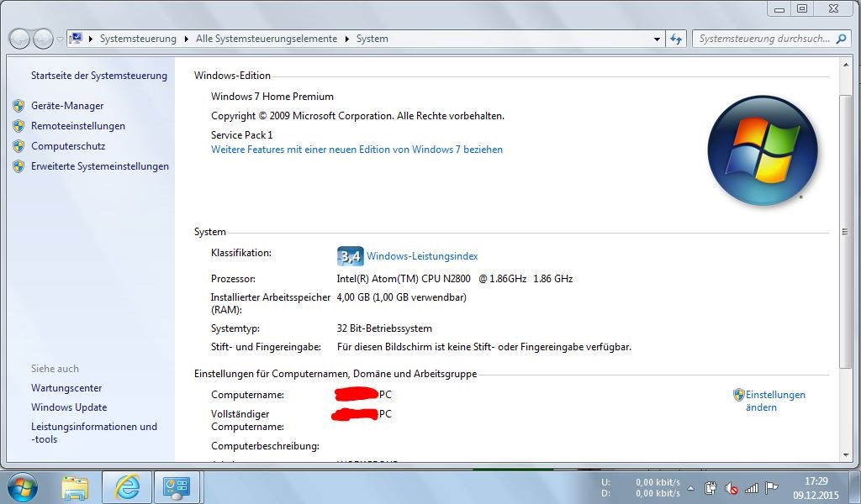Viewport: 861px width, 504px height.
Task: Launch Internet Explorer from the taskbar
Action: pyautogui.click(x=127, y=487)
